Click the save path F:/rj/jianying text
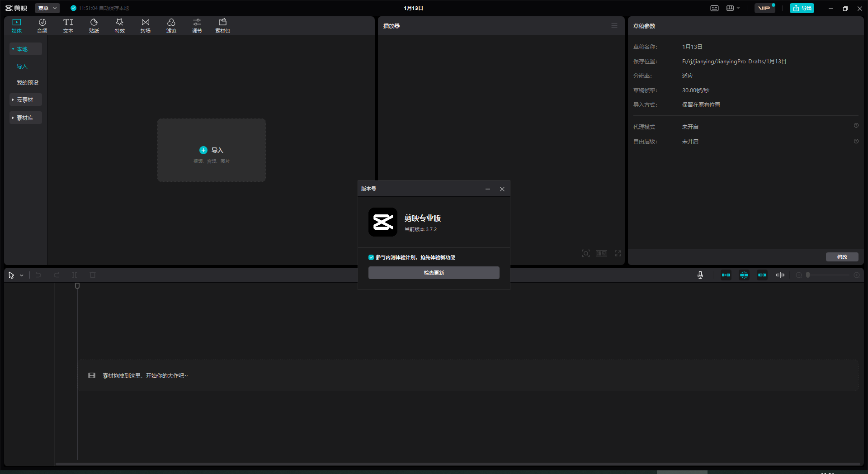The width and height of the screenshot is (868, 474). click(x=734, y=62)
